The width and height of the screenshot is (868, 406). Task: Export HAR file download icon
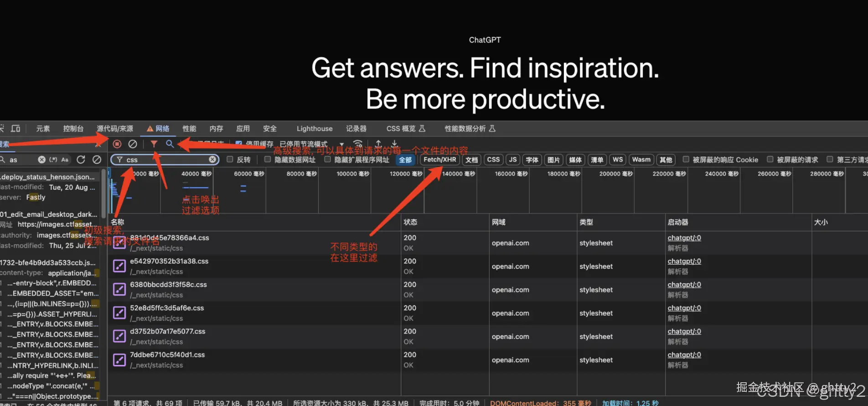(394, 144)
